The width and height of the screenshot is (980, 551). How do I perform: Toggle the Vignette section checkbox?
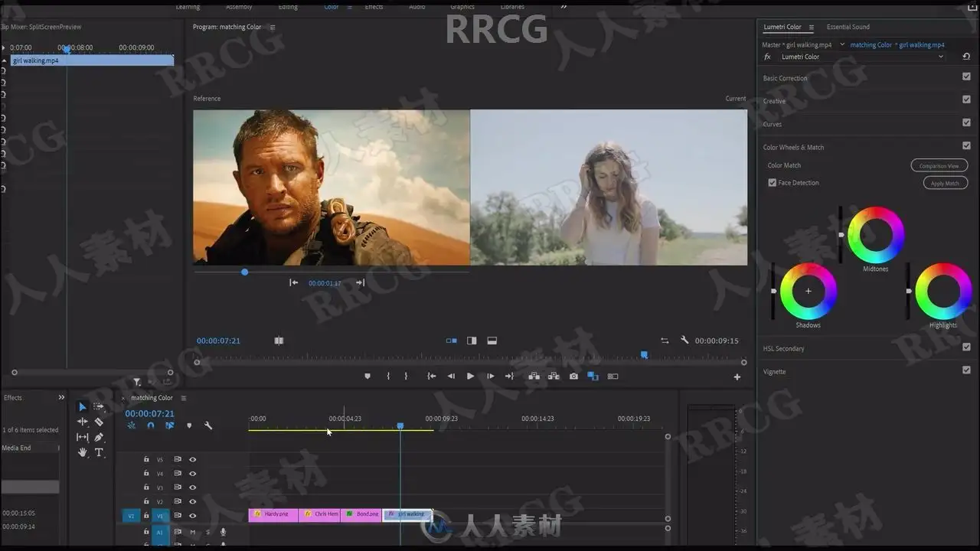(966, 370)
